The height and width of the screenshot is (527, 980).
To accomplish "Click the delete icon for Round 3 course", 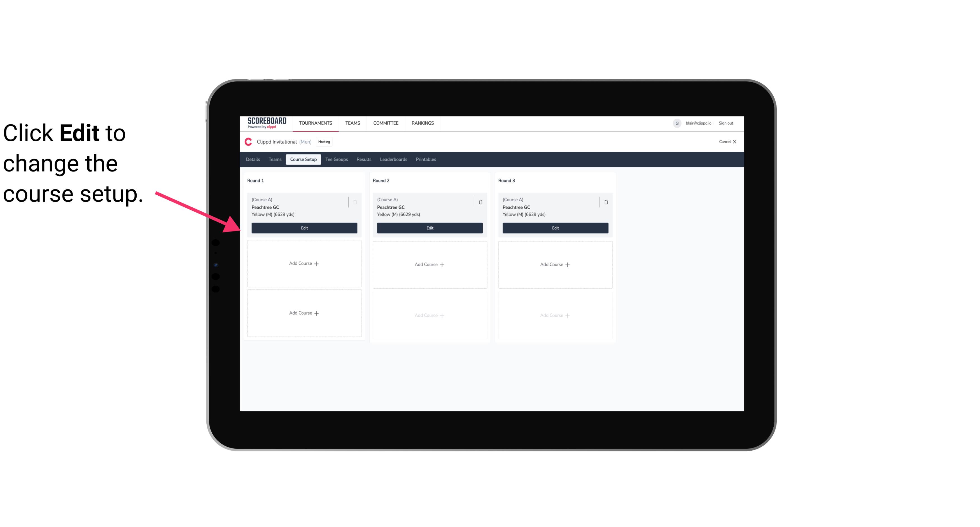I will pyautogui.click(x=606, y=202).
